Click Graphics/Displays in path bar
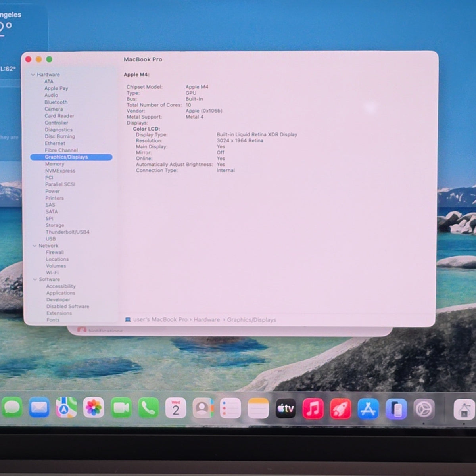This screenshot has height=476, width=476. [x=251, y=320]
